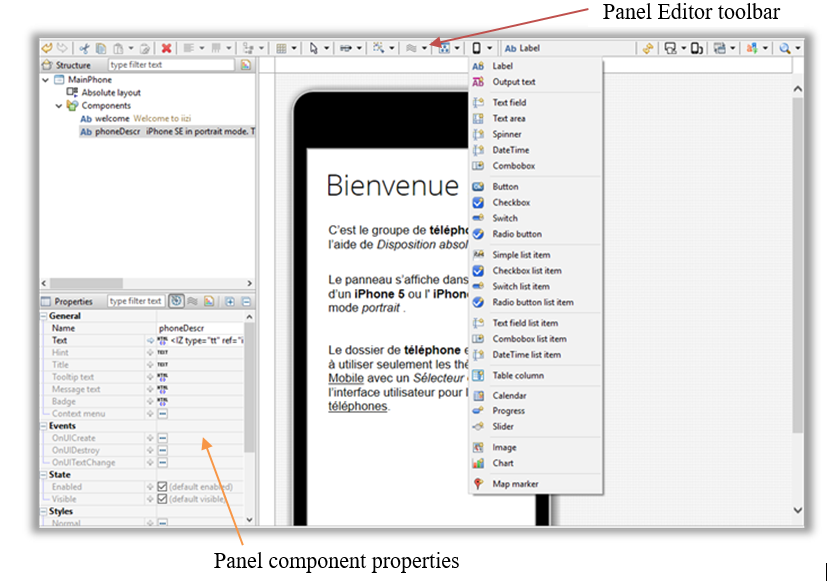Viewport: 832px width, 581px height.
Task: Click the yellow link icon in the toolbar
Action: (647, 48)
